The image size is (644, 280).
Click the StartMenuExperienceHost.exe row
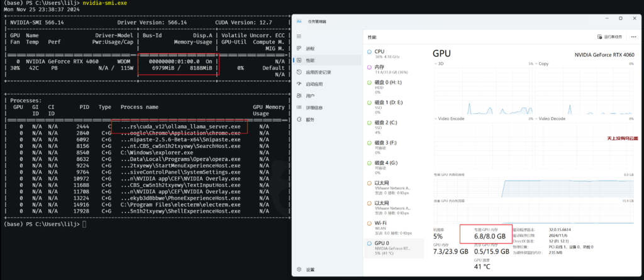[145, 165]
